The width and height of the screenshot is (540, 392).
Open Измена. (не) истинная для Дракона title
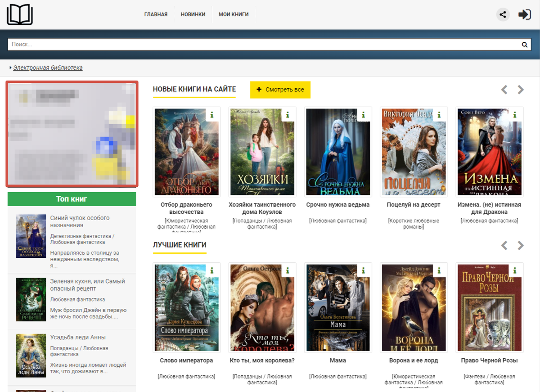489,208
